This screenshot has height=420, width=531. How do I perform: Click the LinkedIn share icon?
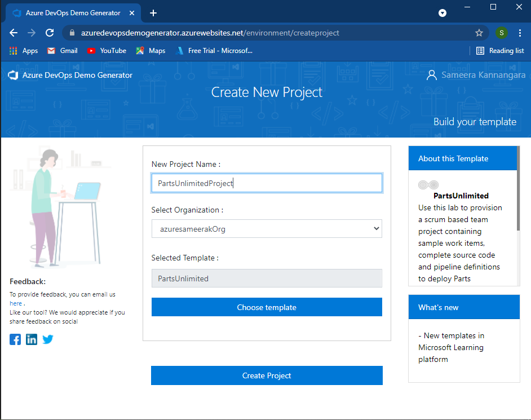pyautogui.click(x=31, y=339)
